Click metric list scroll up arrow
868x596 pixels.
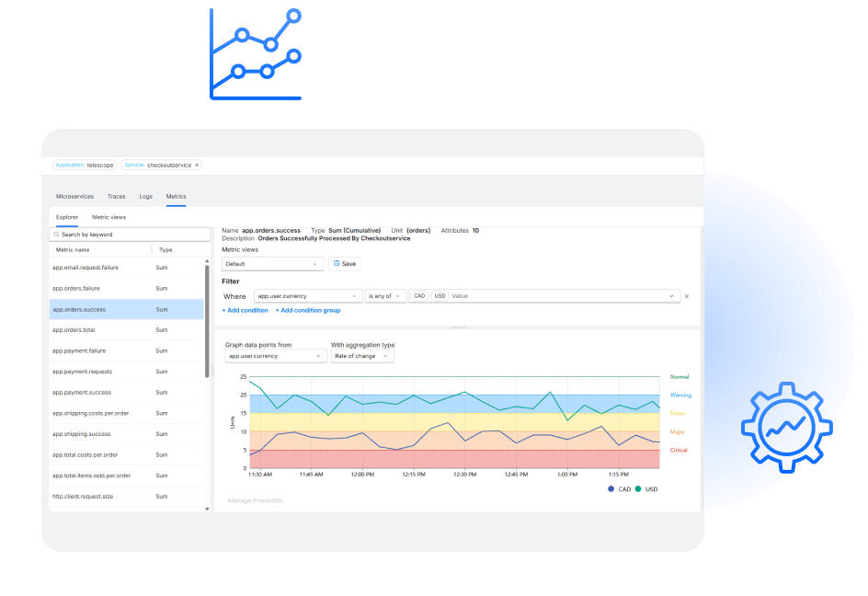coord(207,261)
